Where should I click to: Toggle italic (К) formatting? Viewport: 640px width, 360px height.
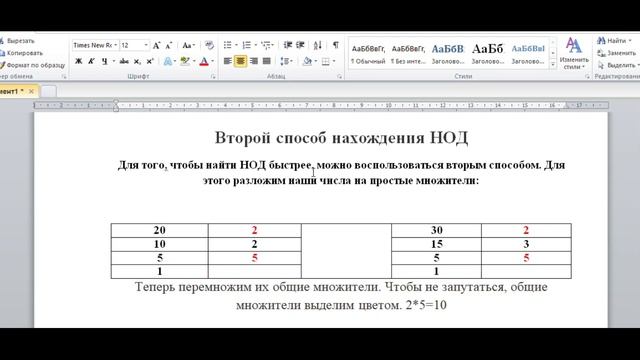(91, 61)
